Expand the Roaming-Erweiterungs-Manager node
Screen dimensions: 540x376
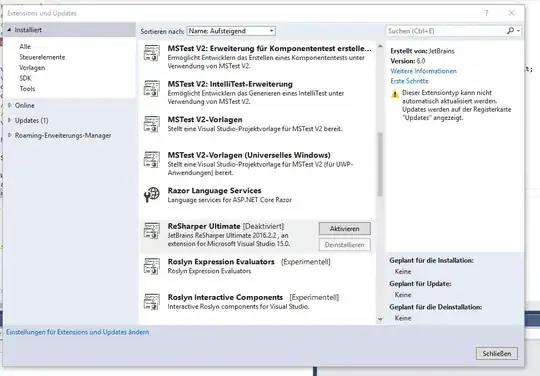tap(10, 135)
